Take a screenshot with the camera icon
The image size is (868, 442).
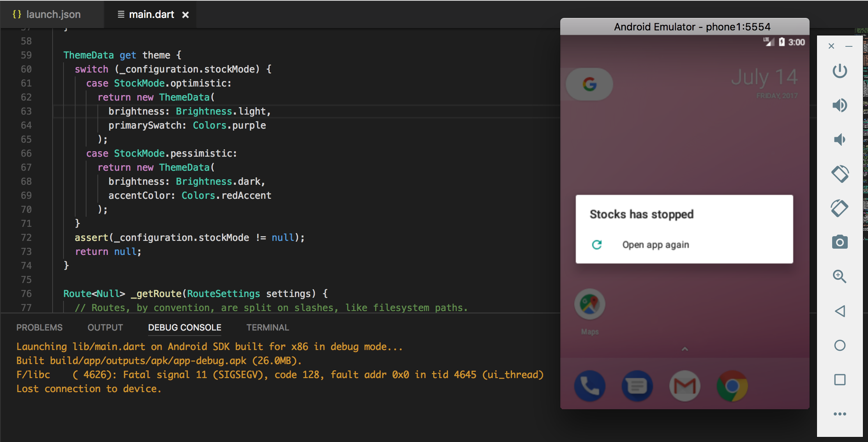840,242
